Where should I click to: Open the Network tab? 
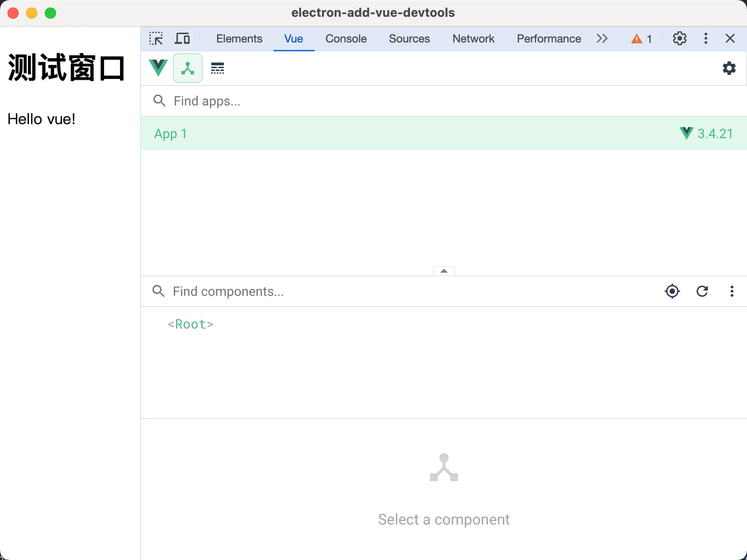coord(473,39)
